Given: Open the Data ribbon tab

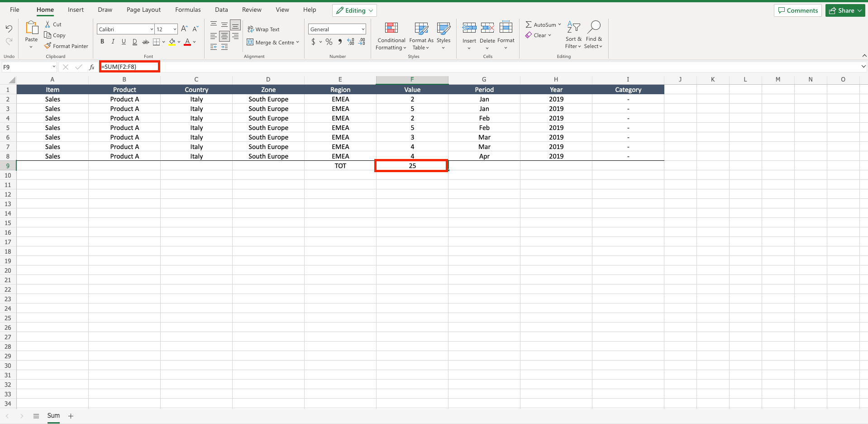Looking at the screenshot, I should (221, 9).
